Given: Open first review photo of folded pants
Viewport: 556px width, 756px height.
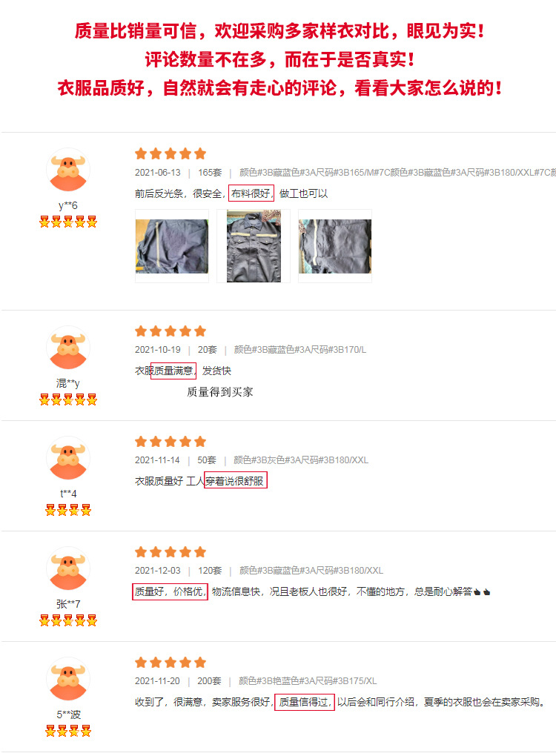Looking at the screenshot, I should pos(172,246).
